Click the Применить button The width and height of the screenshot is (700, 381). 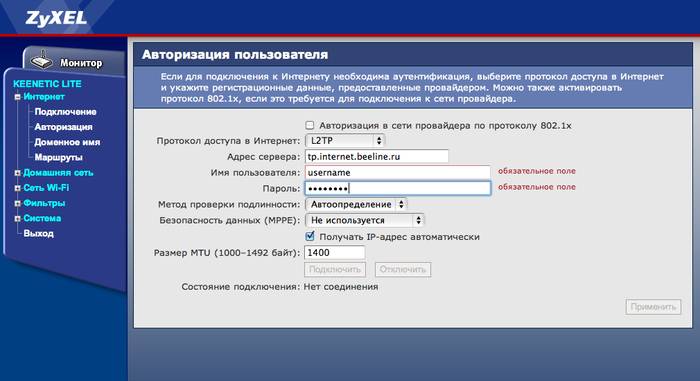click(653, 307)
